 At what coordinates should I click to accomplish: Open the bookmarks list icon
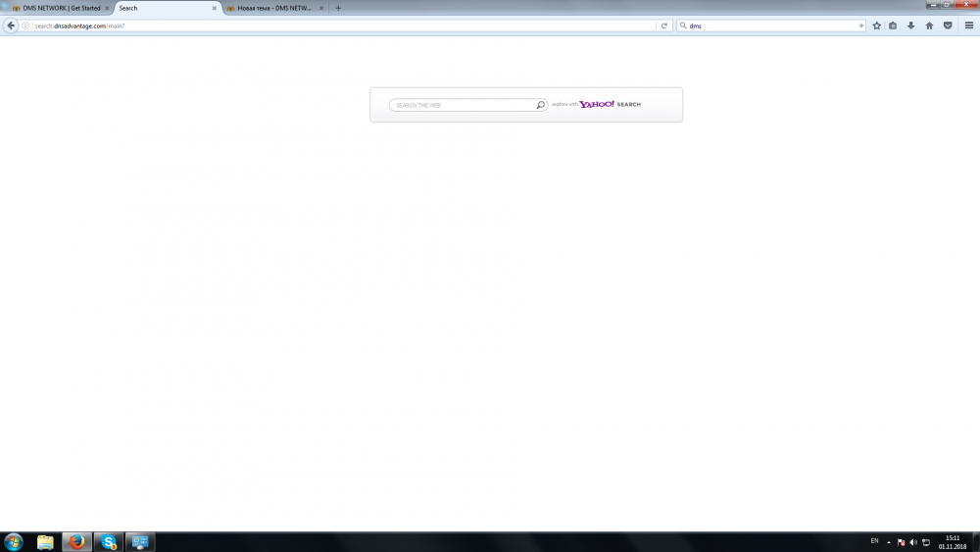[x=893, y=25]
